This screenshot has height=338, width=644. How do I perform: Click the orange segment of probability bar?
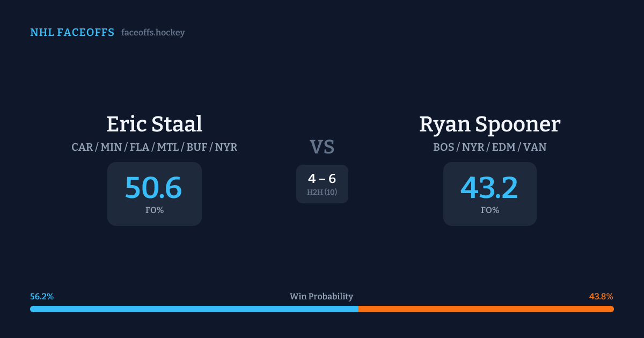coord(486,309)
